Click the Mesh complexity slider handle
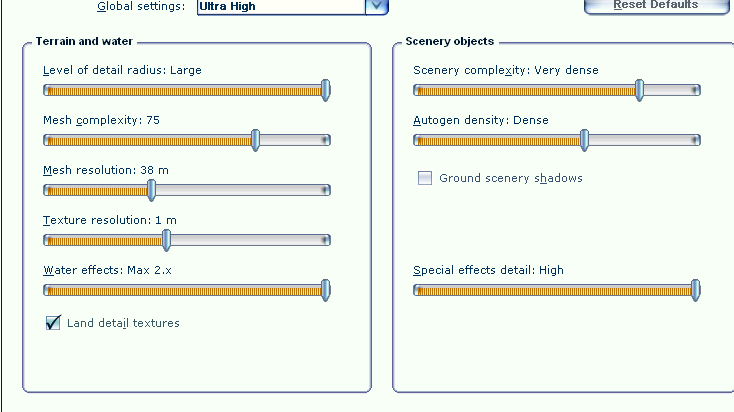Image resolution: width=734 pixels, height=412 pixels. (255, 140)
